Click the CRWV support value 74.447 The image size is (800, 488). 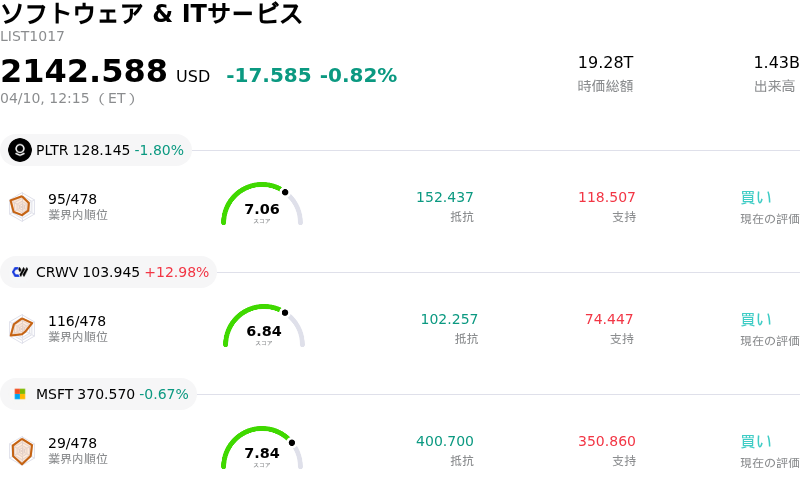(609, 319)
